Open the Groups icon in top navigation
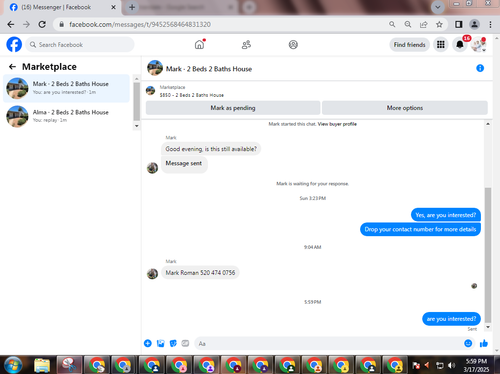The width and height of the screenshot is (500, 374). [293, 45]
